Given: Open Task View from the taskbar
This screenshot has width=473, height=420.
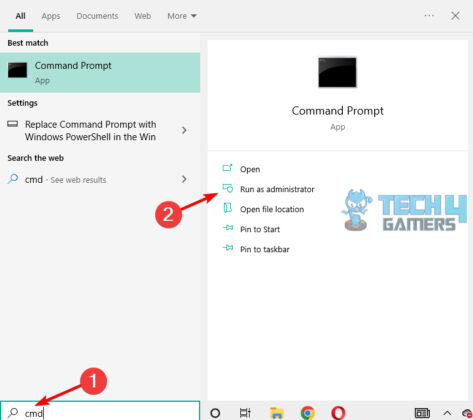Looking at the screenshot, I should tap(245, 413).
